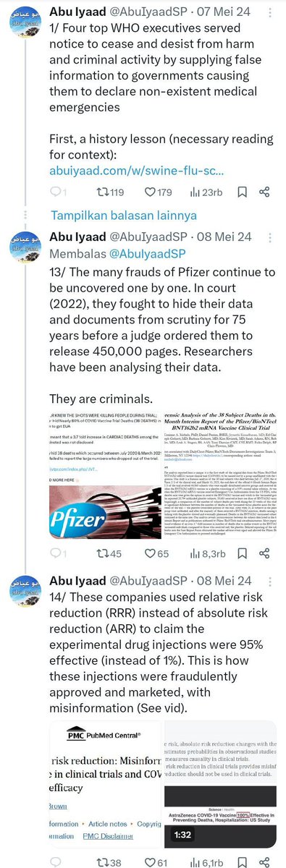The height and width of the screenshot is (868, 286).
Task: Share the first tweet about WHO
Action: [264, 192]
